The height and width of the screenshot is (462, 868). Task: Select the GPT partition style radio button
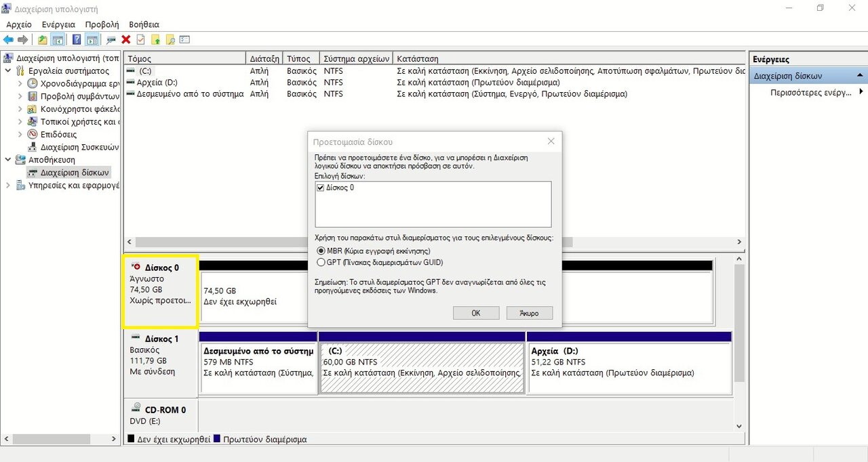pyautogui.click(x=321, y=262)
